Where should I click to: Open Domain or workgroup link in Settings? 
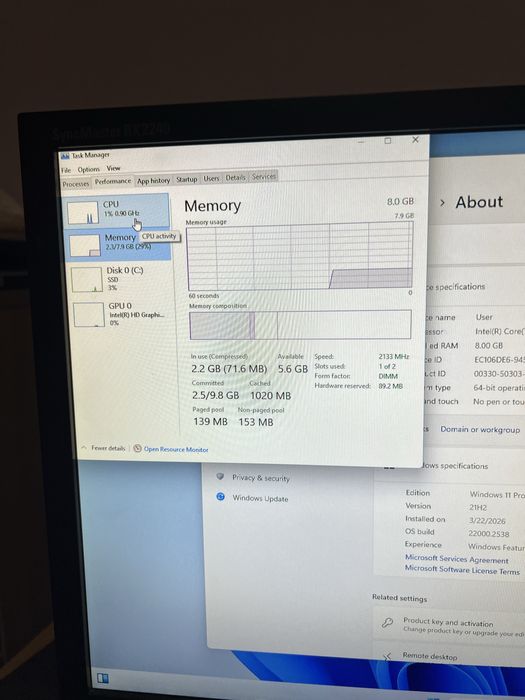(x=480, y=429)
